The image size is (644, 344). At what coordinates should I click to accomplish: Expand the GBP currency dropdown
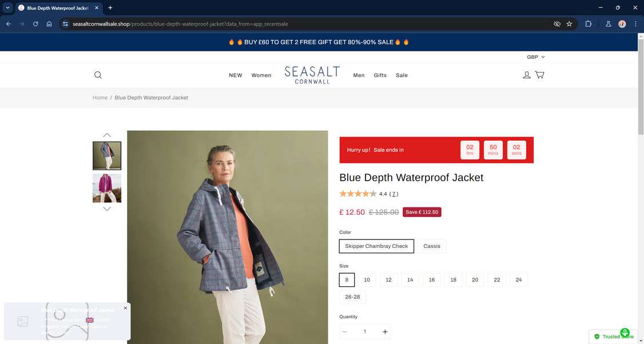[535, 57]
